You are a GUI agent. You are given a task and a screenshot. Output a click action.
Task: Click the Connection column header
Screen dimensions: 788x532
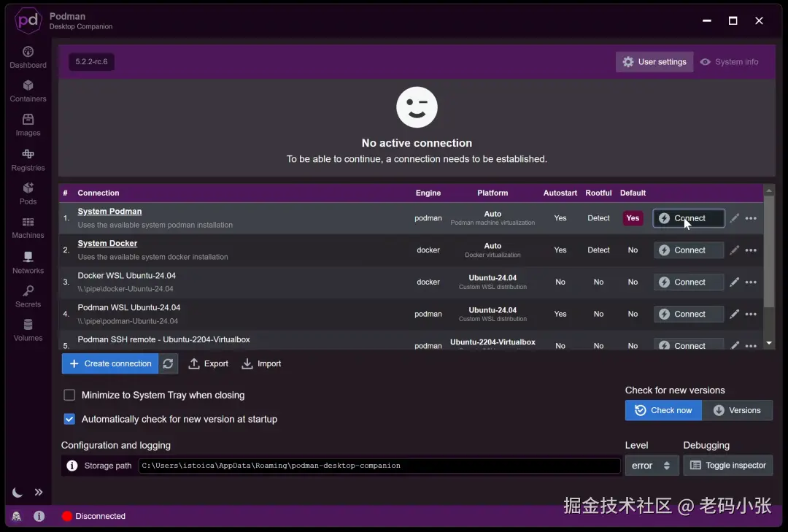click(x=98, y=193)
